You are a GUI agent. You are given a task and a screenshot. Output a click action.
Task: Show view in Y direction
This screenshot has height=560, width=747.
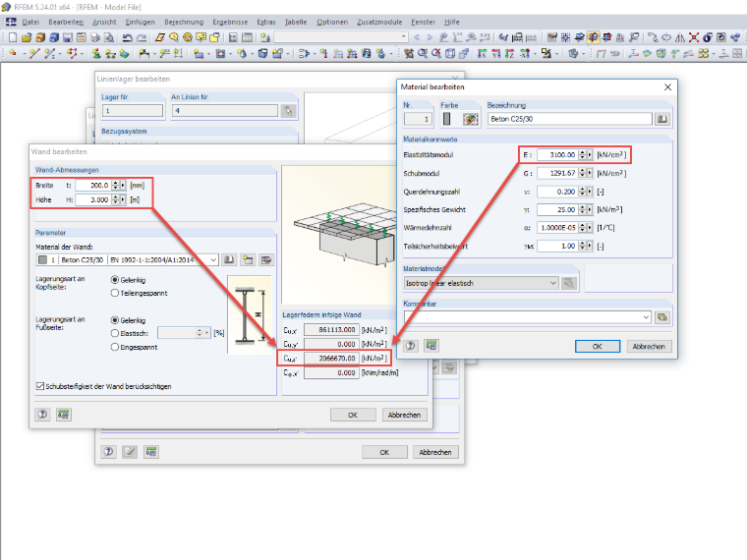click(x=496, y=53)
